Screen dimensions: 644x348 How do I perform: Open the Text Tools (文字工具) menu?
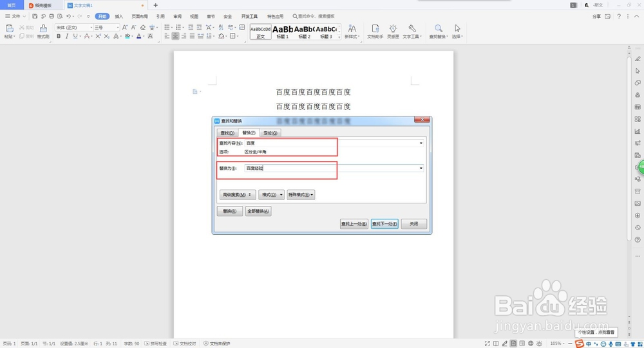tap(412, 31)
